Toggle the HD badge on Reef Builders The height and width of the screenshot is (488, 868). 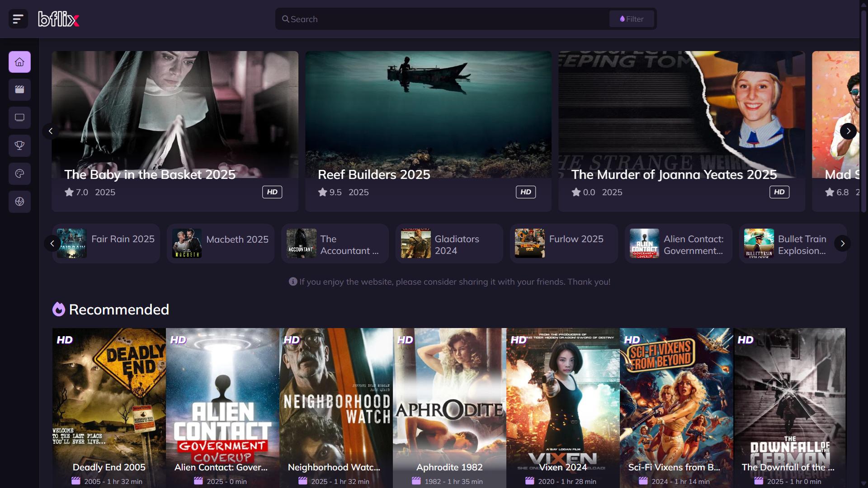pos(525,192)
